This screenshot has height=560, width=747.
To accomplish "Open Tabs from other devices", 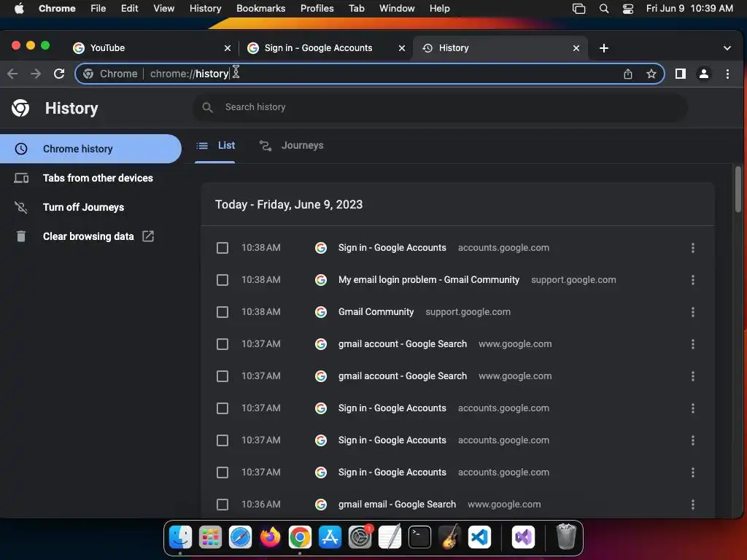I will [x=98, y=178].
